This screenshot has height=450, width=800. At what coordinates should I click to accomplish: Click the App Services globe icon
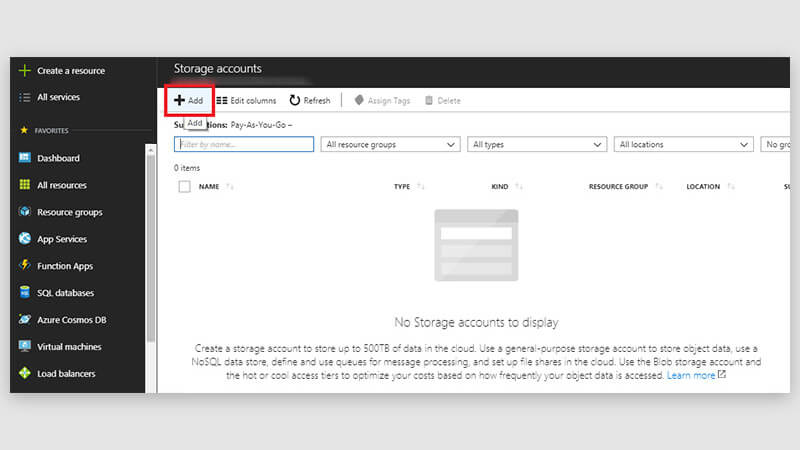click(x=24, y=238)
